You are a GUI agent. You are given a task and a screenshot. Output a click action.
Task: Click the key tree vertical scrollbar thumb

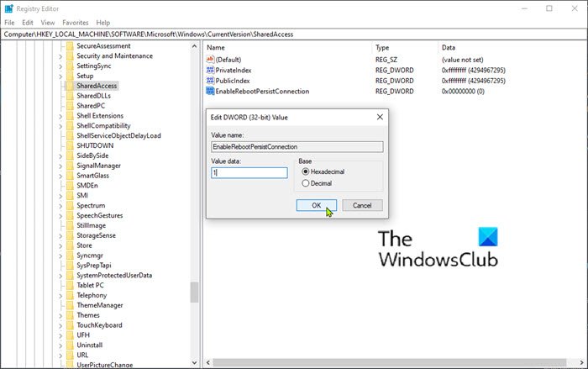pyautogui.click(x=194, y=293)
